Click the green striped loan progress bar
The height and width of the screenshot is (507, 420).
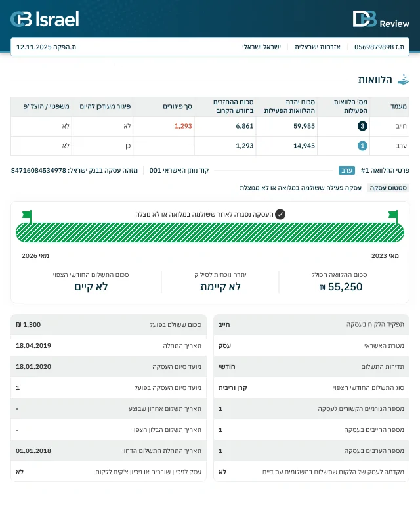tap(210, 232)
